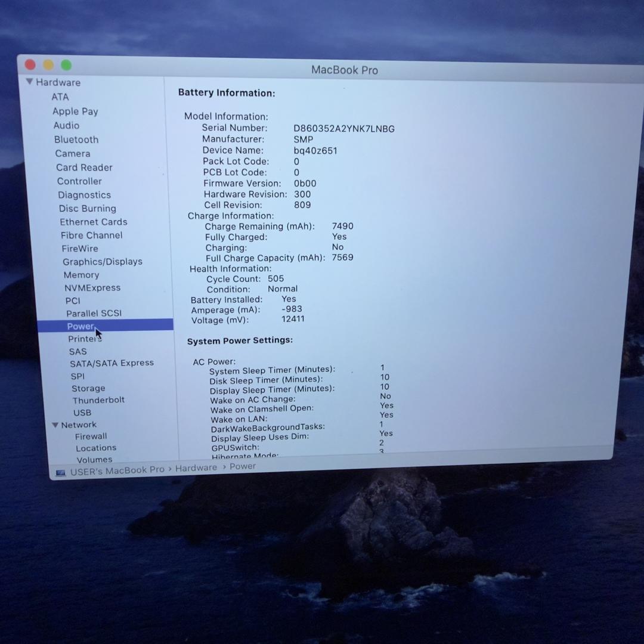Select Network category header
The image size is (644, 644).
pyautogui.click(x=79, y=425)
